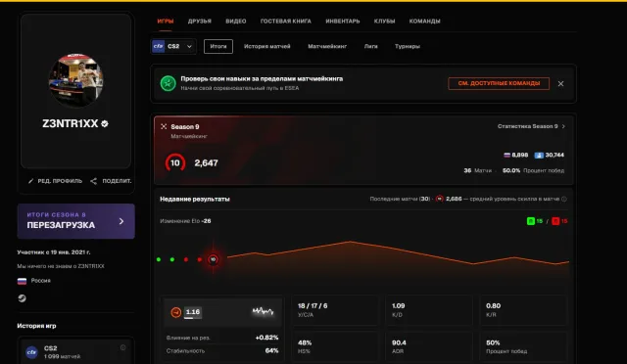Click the highlighted level marker on Elo graph
627x364 pixels.
coord(214,259)
